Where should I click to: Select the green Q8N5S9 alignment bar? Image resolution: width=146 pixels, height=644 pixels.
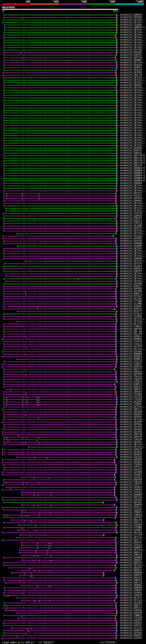[60, 15]
